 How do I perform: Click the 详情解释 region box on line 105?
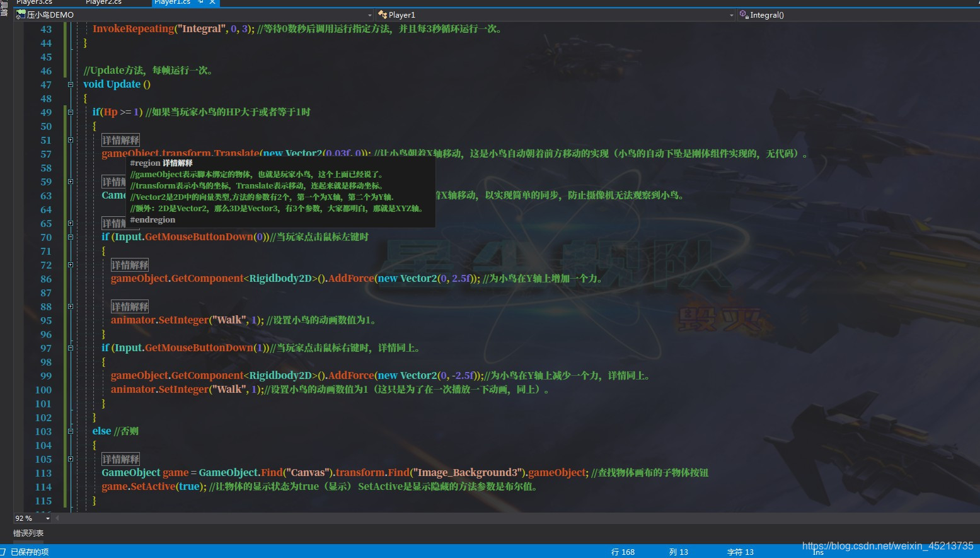pos(120,459)
